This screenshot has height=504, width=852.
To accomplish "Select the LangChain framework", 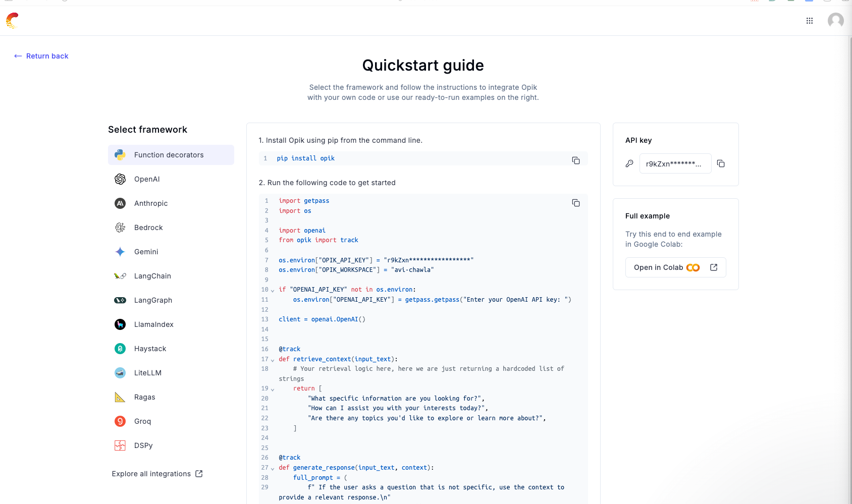I will [x=171, y=276].
